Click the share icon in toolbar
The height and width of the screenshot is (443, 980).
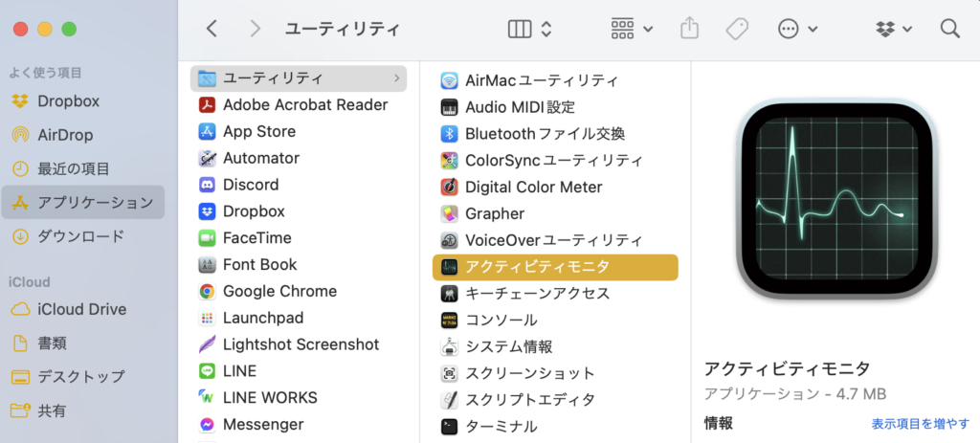[690, 29]
